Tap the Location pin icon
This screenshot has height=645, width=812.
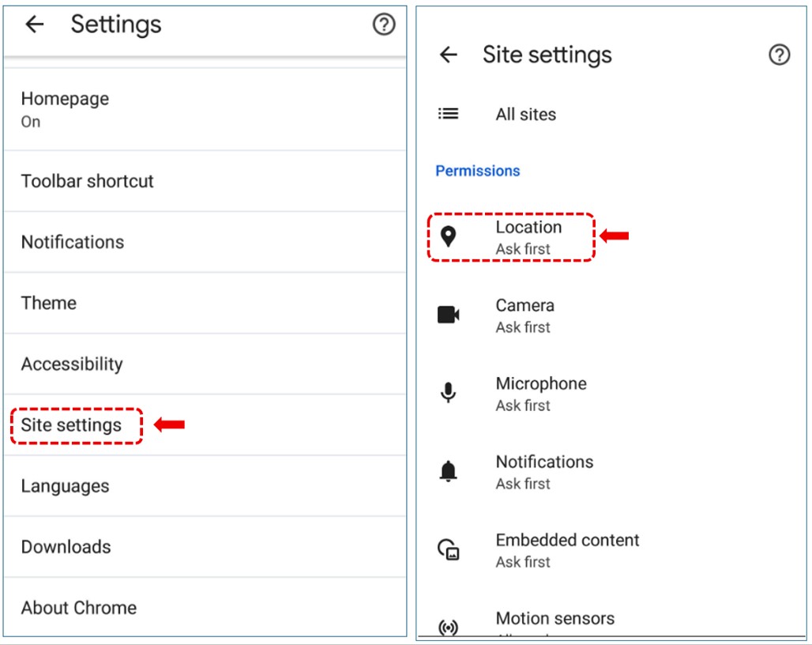pyautogui.click(x=448, y=236)
